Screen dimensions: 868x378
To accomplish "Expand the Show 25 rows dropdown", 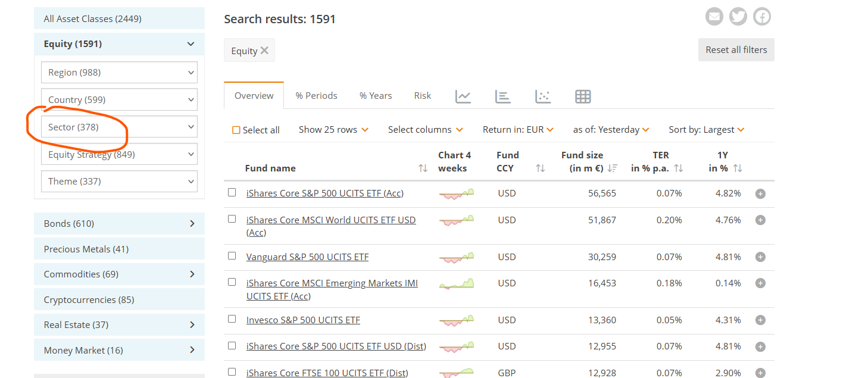I will tap(333, 130).
